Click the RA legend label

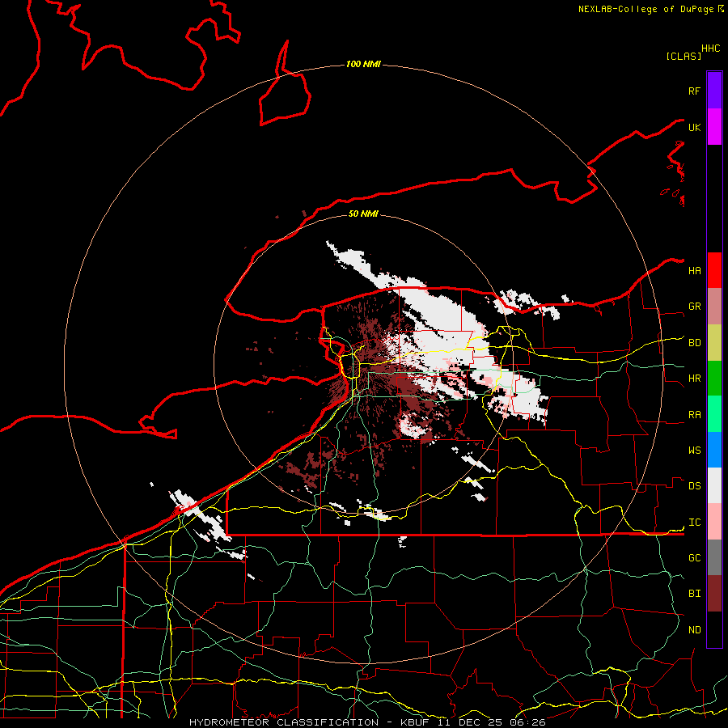pyautogui.click(x=694, y=415)
